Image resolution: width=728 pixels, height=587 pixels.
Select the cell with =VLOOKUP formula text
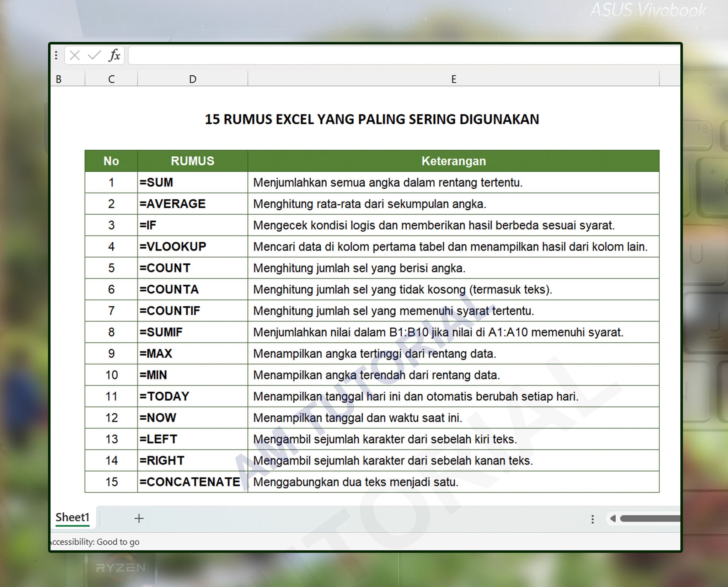click(174, 246)
